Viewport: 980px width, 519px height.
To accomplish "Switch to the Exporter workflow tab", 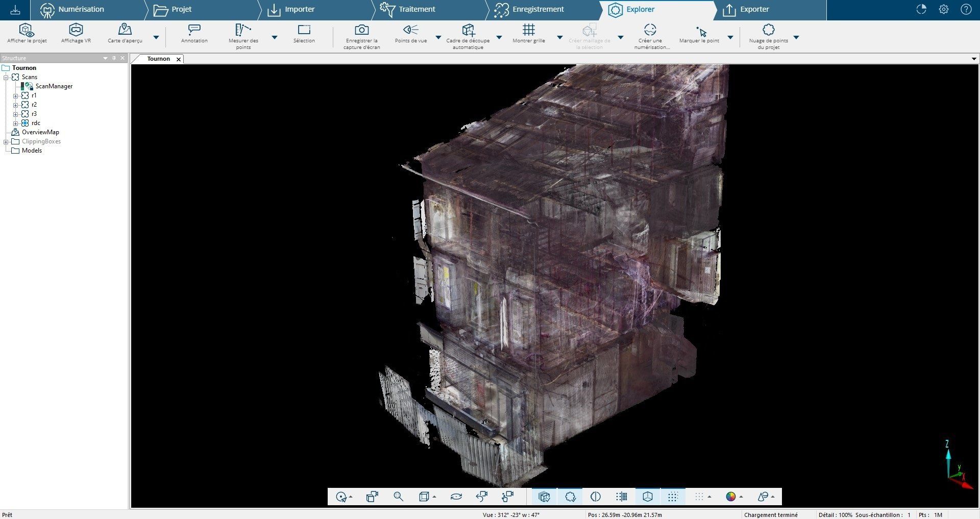I will pyautogui.click(x=754, y=9).
